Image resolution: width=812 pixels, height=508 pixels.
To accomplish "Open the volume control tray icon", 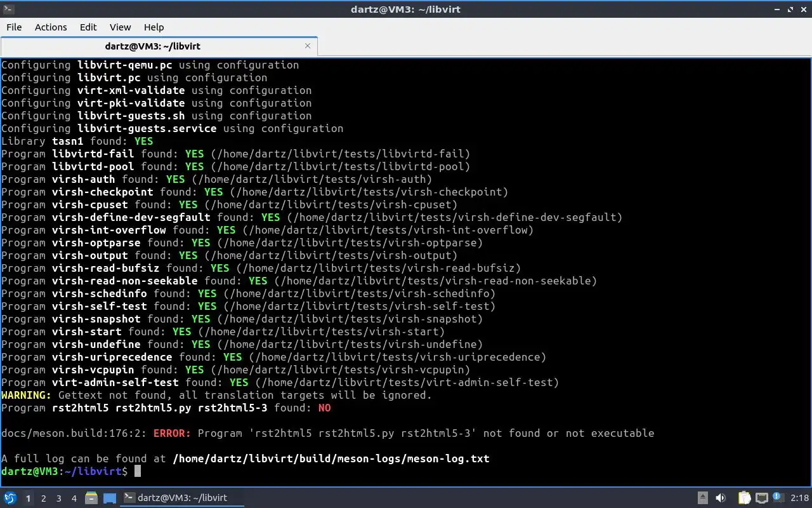I will click(x=721, y=498).
